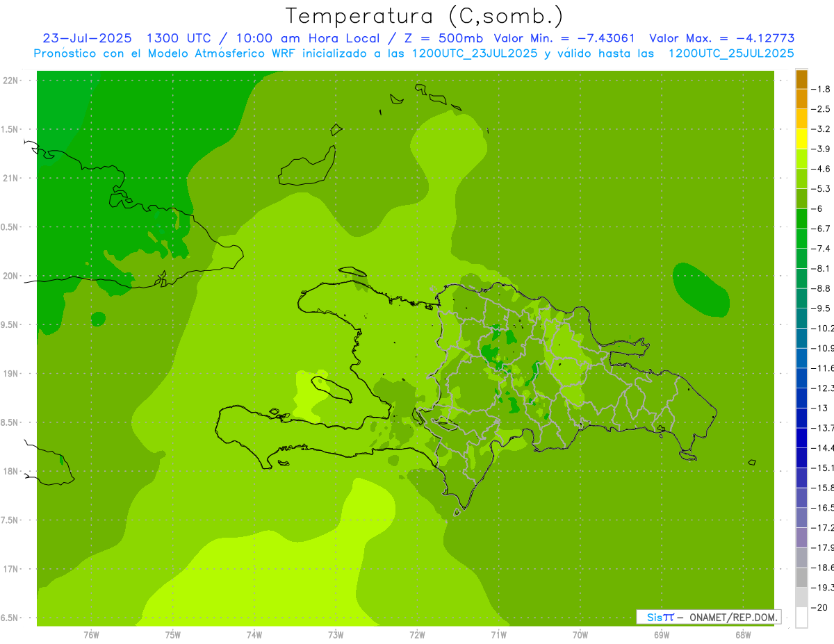Select the "-20" colorbar label
The height and width of the screenshot is (644, 834).
(x=820, y=608)
